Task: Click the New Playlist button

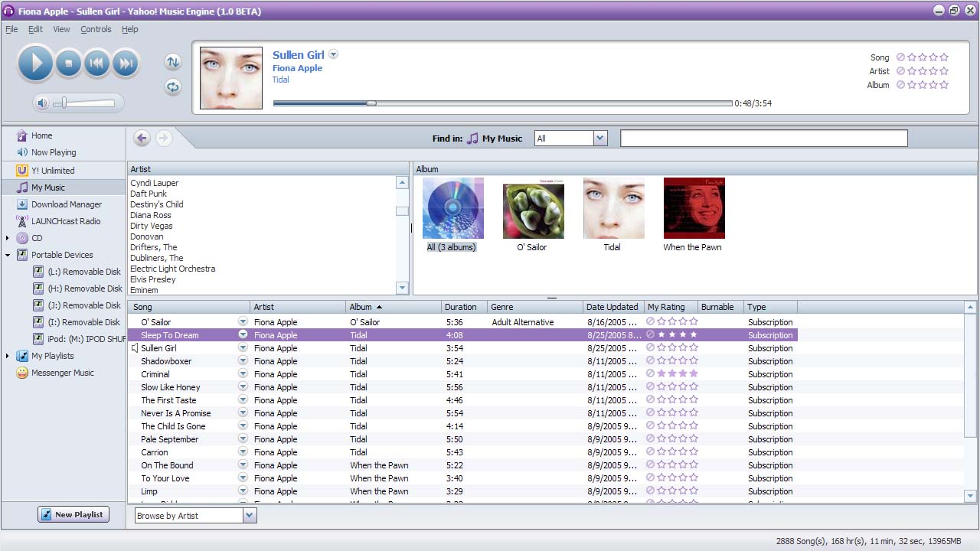Action: click(73, 514)
